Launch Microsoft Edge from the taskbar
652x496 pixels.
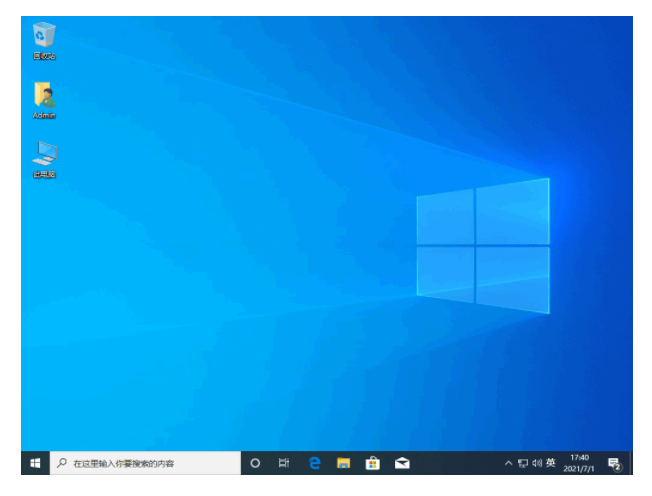click(314, 463)
